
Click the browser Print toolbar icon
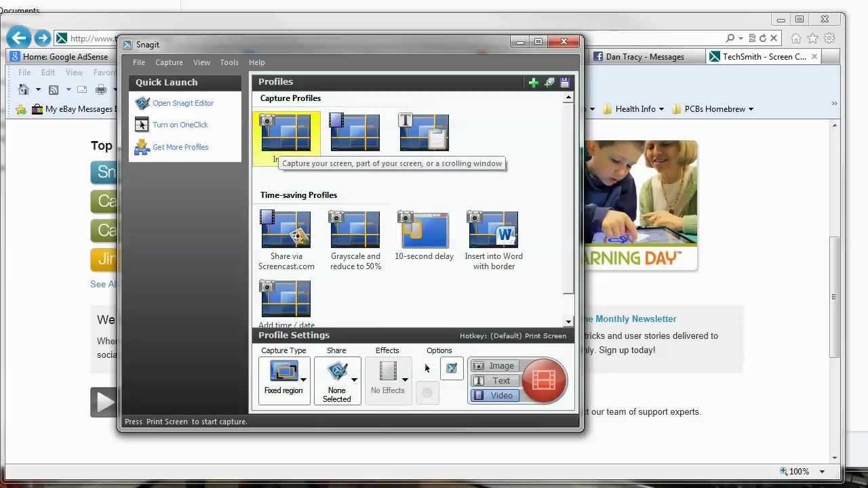(x=101, y=89)
